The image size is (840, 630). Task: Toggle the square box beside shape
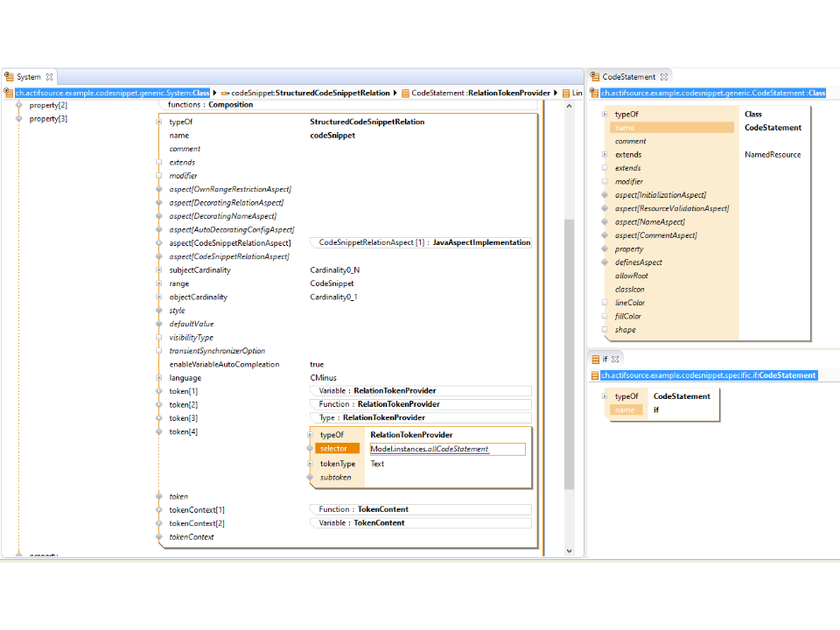pos(604,330)
